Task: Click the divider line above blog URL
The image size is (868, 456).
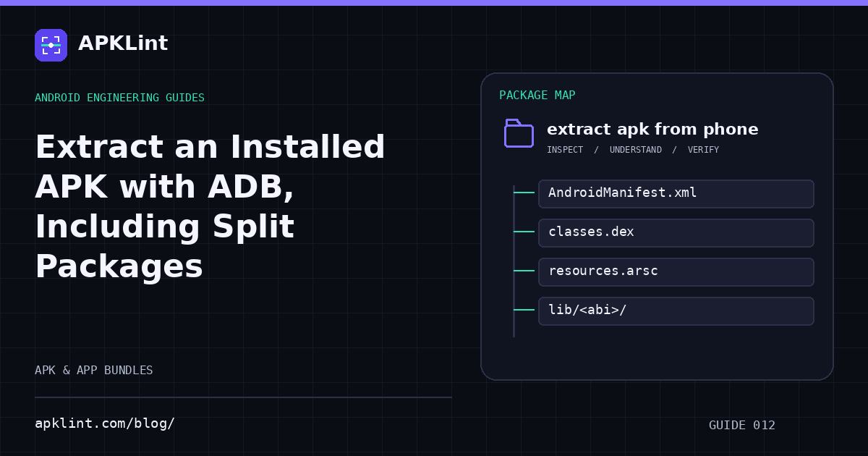Action: point(243,397)
